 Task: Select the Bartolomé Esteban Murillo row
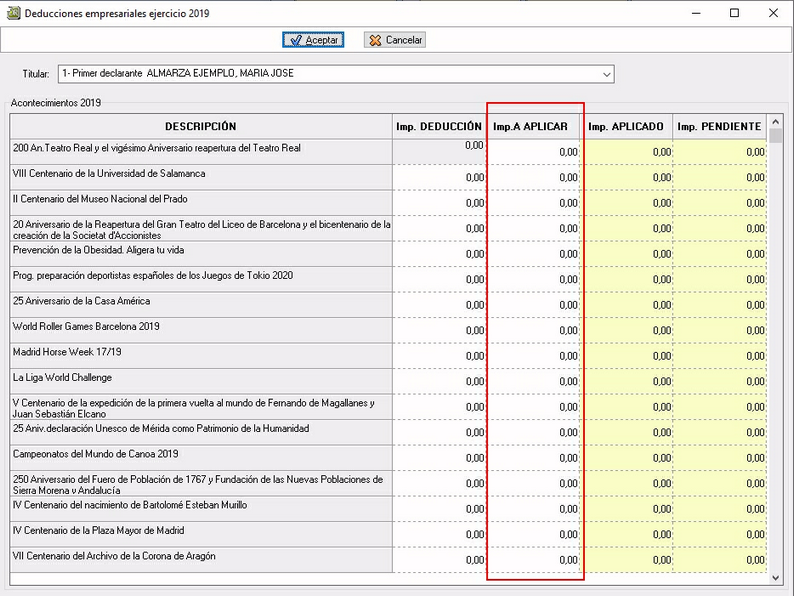[201, 509]
